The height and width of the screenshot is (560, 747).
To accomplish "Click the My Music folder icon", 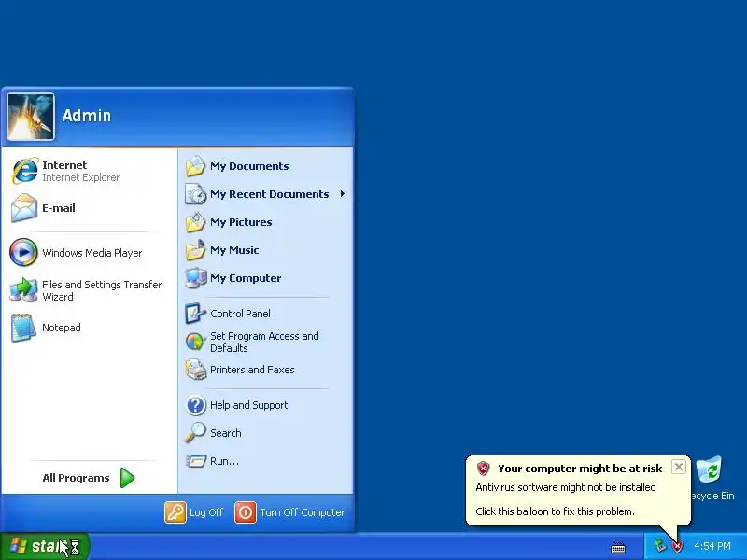I will click(195, 250).
